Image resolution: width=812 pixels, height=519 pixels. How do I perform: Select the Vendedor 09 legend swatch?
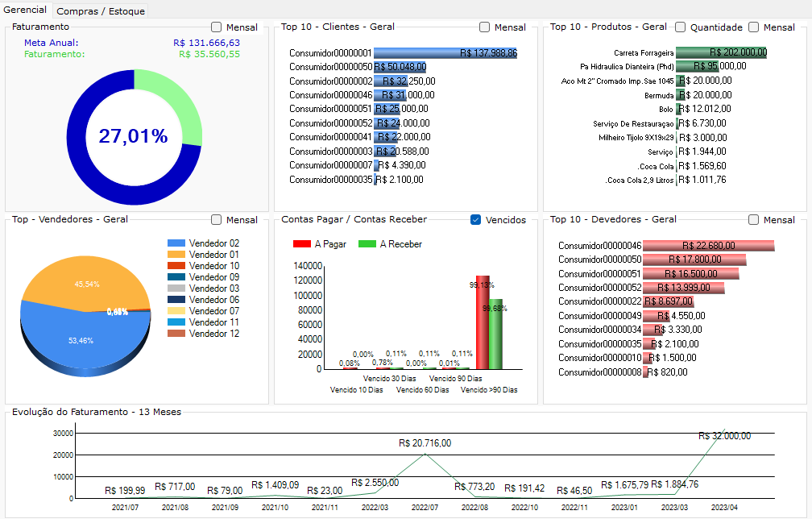click(x=176, y=277)
